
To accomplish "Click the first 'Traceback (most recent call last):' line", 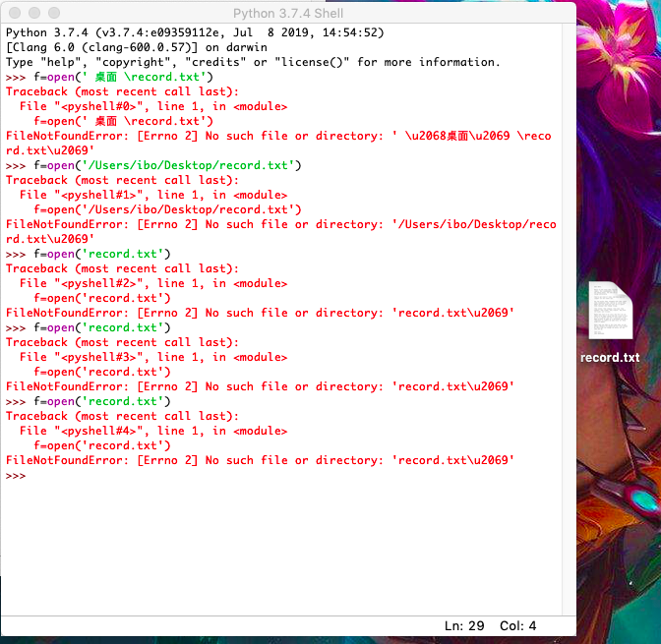I will (122, 91).
